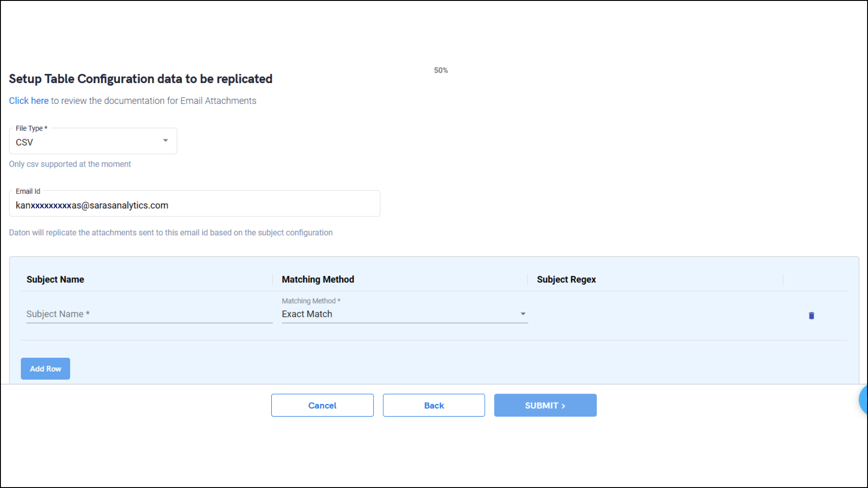Select the Exact Match combo box value
This screenshot has width=868, height=488.
pos(307,314)
